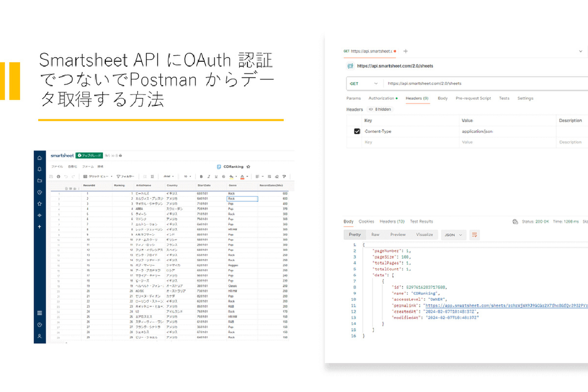Click the green upgrade button in Smartsheet

pos(88,155)
